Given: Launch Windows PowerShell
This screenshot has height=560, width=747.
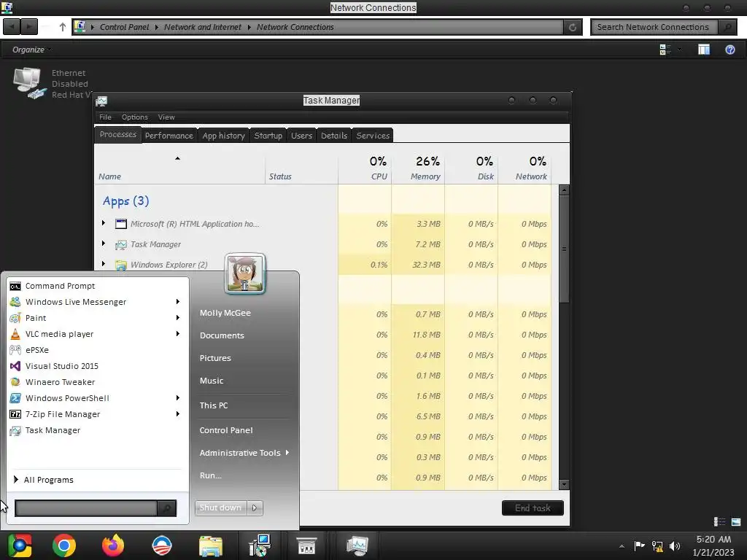Looking at the screenshot, I should point(67,398).
